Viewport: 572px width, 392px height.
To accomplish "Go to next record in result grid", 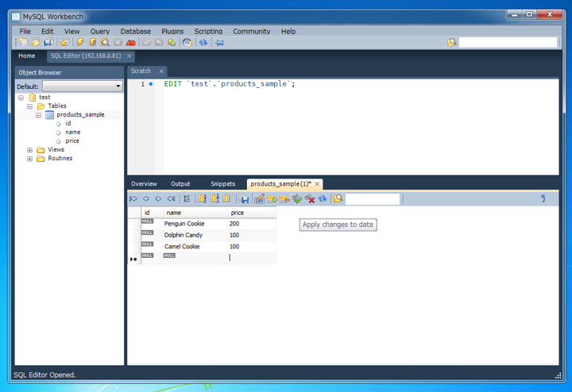I will coord(158,198).
